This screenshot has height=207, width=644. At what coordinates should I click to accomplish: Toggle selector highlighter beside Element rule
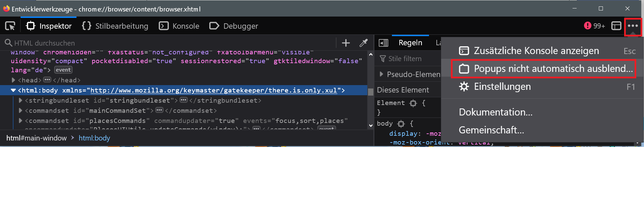[413, 103]
